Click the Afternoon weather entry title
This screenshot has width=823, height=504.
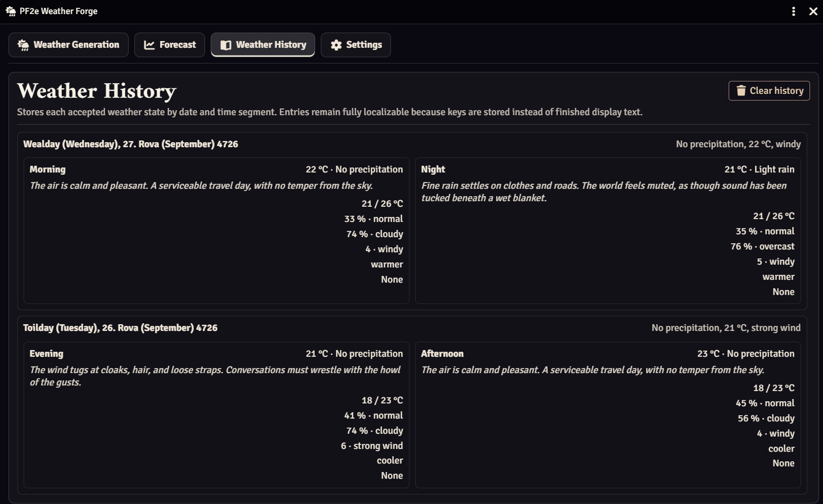pos(442,353)
